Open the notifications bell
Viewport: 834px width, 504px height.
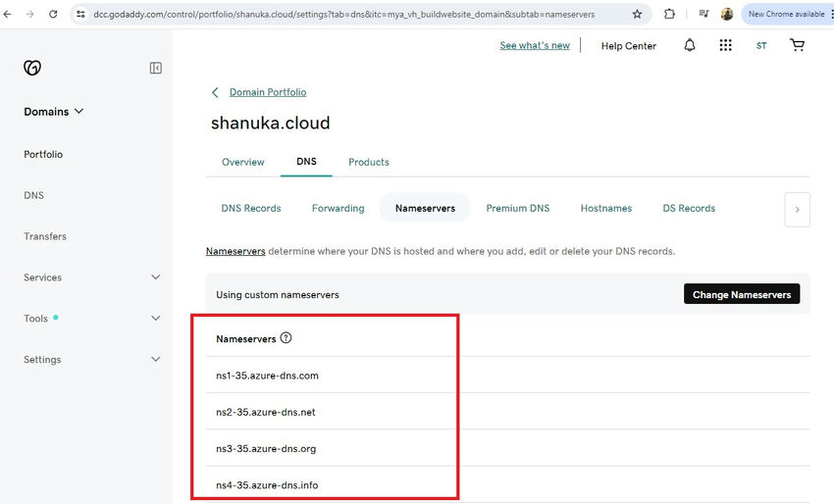coord(690,45)
